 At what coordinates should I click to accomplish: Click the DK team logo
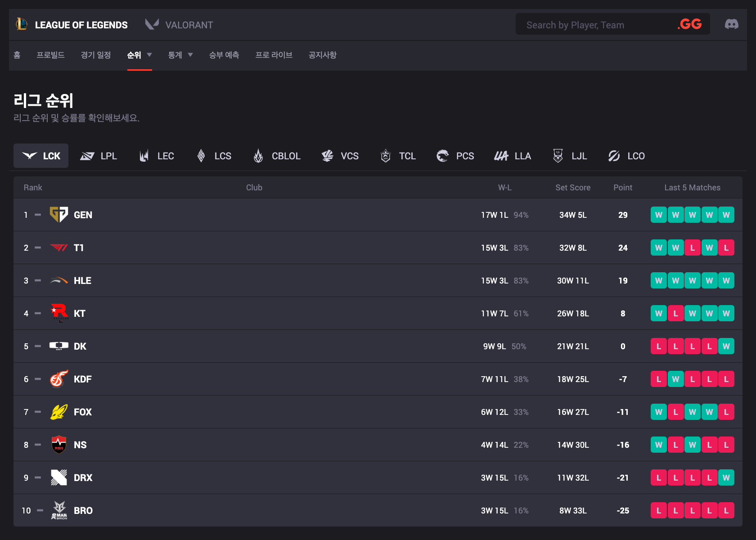[x=59, y=346]
